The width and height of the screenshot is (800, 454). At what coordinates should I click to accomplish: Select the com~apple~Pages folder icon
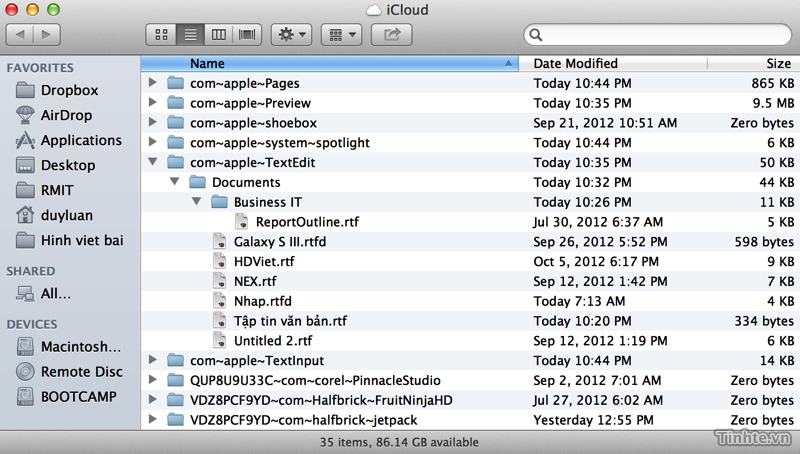point(176,83)
